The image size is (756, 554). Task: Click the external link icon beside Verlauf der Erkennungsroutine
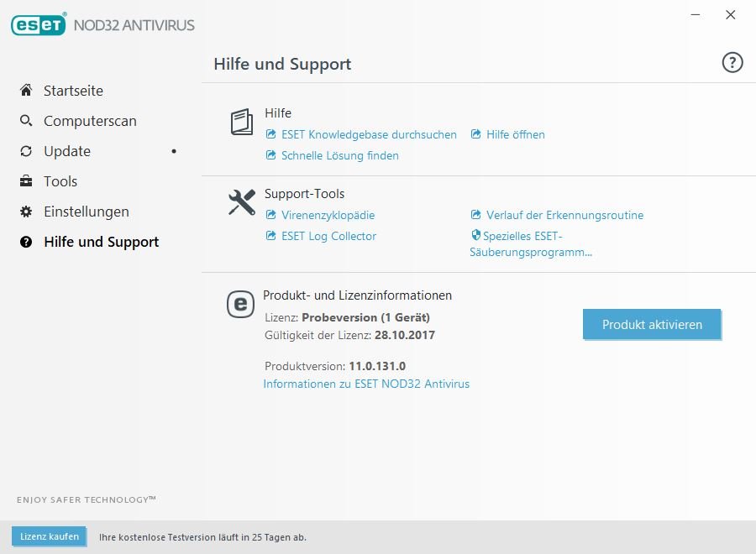476,214
